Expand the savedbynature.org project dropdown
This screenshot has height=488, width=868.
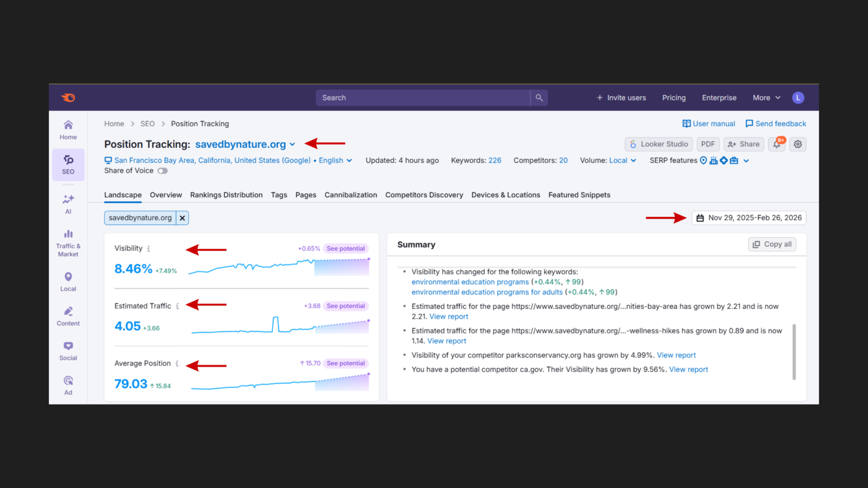pyautogui.click(x=292, y=144)
